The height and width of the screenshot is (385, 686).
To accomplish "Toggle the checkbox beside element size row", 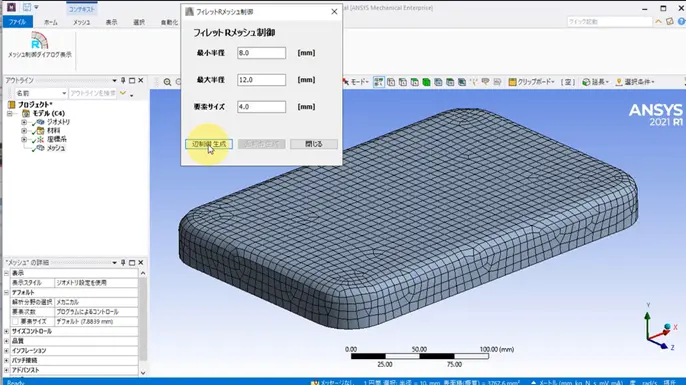I will point(16,322).
